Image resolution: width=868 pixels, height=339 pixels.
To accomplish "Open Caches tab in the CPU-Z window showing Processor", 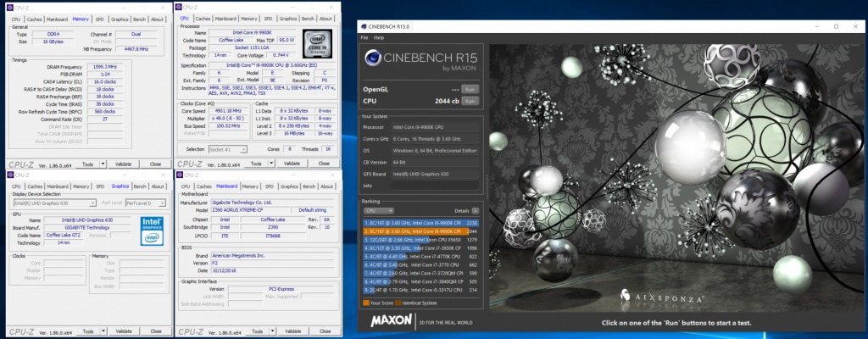I will (x=203, y=19).
